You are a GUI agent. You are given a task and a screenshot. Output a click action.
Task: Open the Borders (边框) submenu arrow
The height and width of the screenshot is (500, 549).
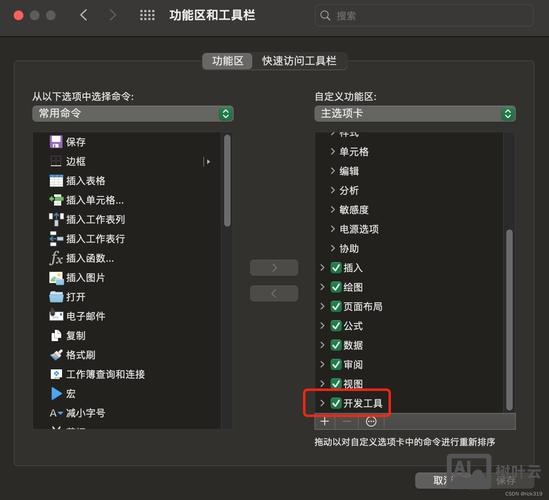point(207,162)
